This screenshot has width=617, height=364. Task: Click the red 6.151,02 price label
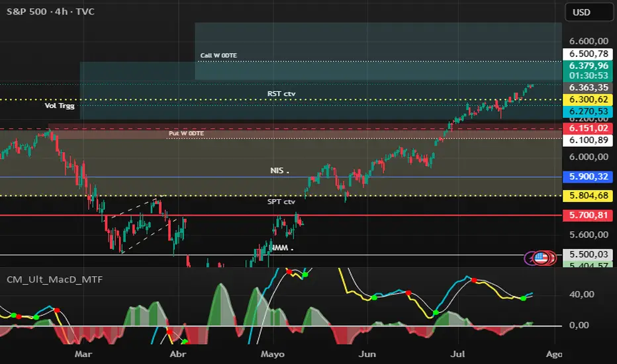point(589,128)
